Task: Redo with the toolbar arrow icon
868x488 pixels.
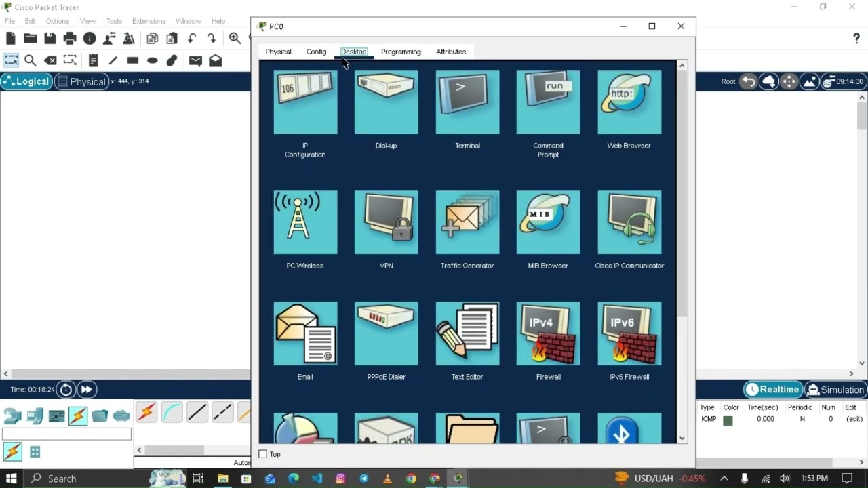Action: [212, 39]
